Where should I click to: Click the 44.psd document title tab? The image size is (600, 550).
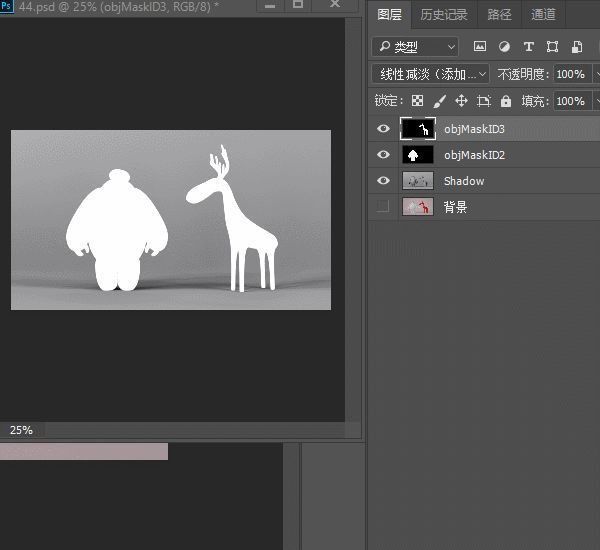point(119,7)
